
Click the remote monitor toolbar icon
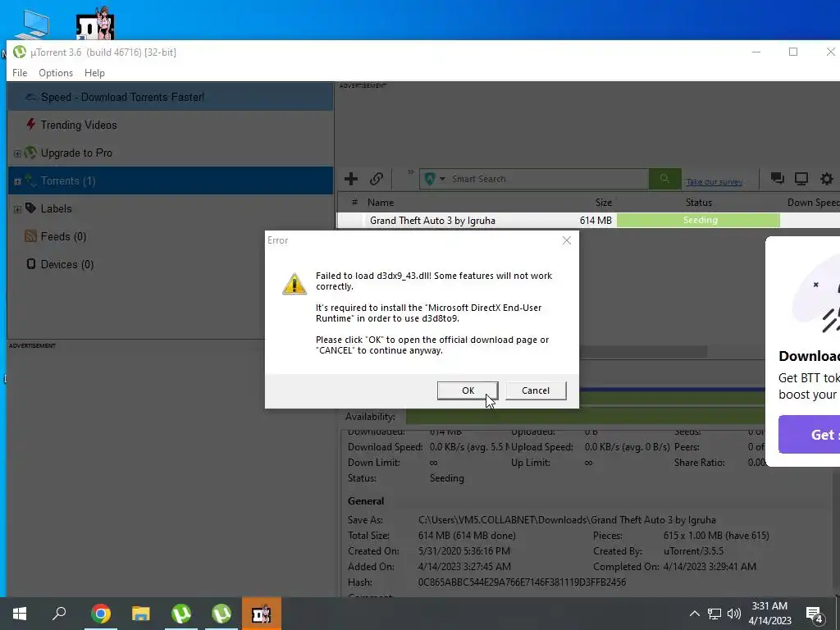click(x=801, y=178)
